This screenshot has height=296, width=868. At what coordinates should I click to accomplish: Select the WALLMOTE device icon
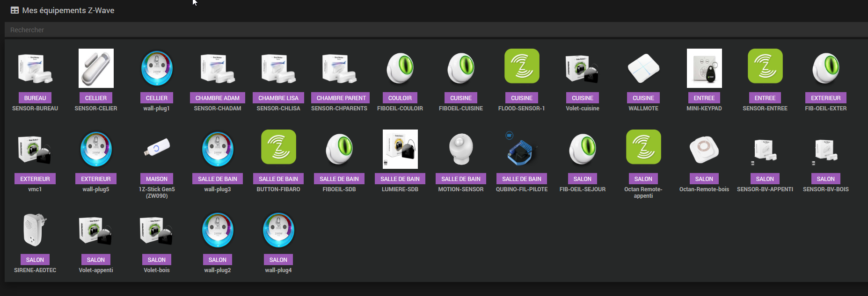coord(643,68)
